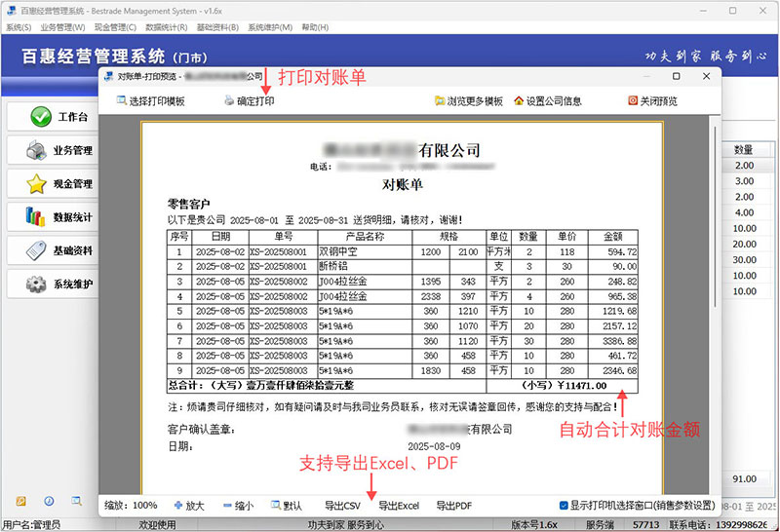780x532 pixels.
Task: Click the gear icon for 系统维护
Action: click(36, 284)
